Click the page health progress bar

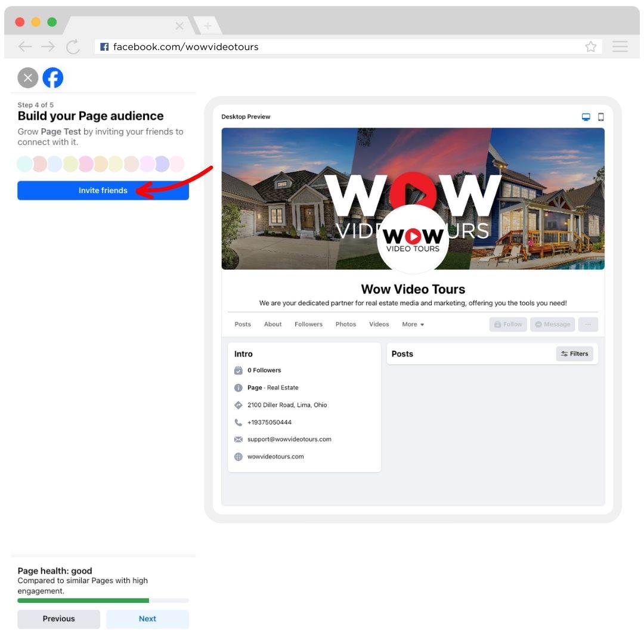click(x=103, y=600)
